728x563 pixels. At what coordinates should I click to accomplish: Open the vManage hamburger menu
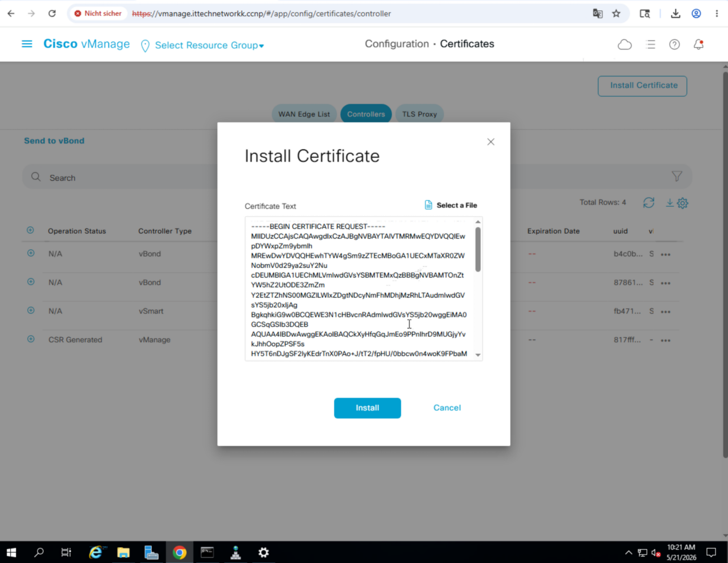click(27, 44)
